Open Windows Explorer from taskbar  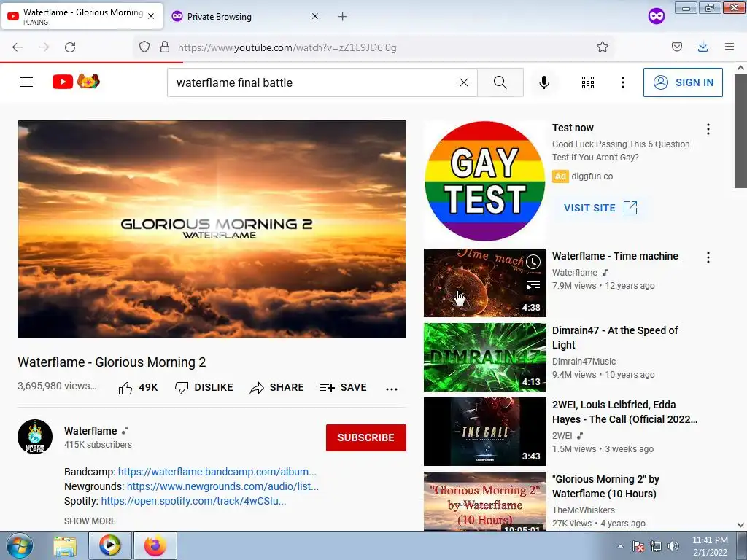tap(65, 546)
